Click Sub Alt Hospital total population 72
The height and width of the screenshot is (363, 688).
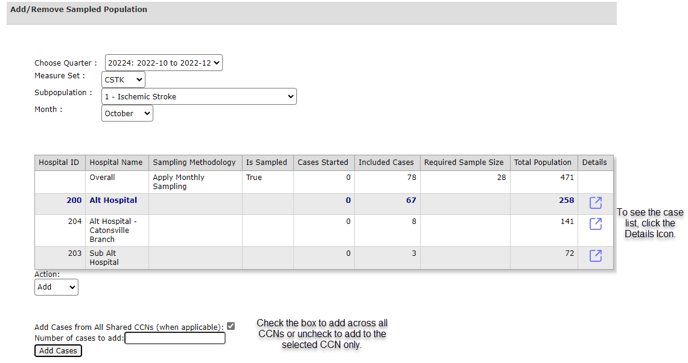[570, 253]
